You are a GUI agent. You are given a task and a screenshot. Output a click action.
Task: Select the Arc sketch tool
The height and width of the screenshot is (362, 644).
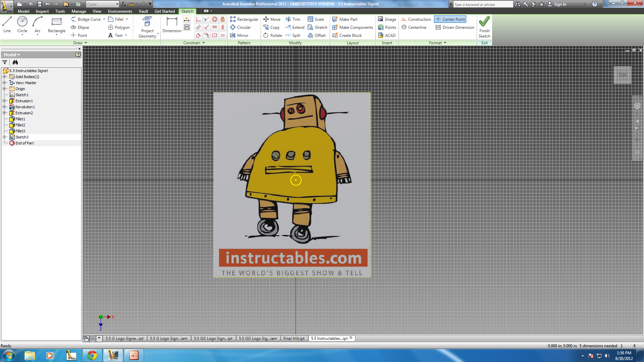pos(37,25)
